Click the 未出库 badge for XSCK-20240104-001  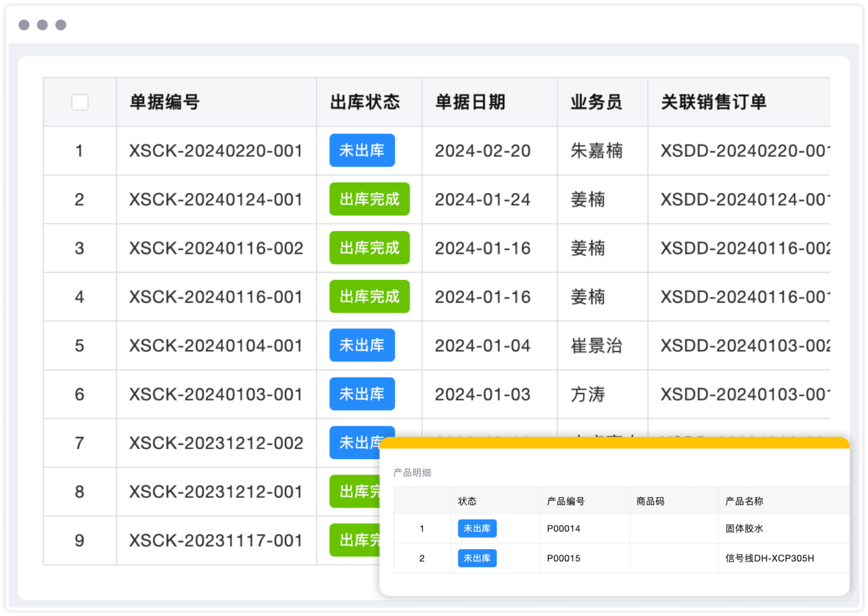tap(361, 346)
